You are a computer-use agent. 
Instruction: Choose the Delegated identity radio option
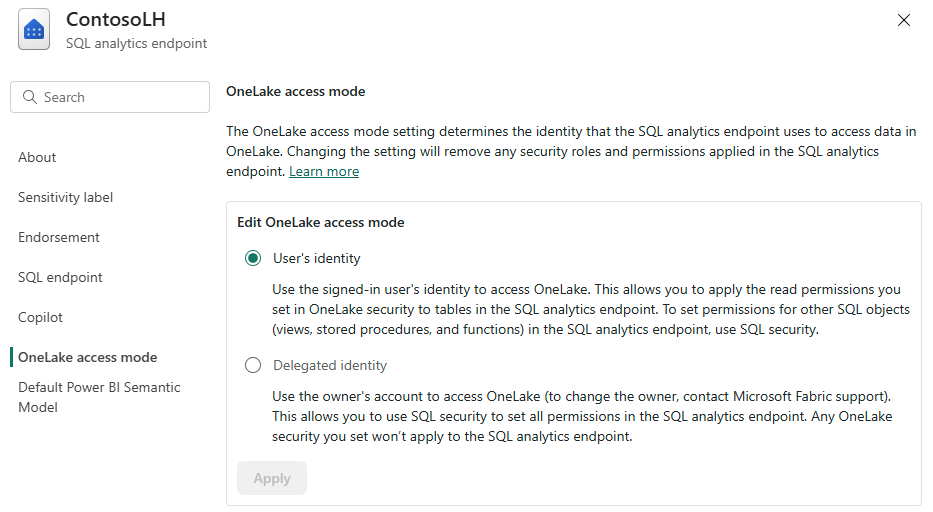pyautogui.click(x=253, y=366)
